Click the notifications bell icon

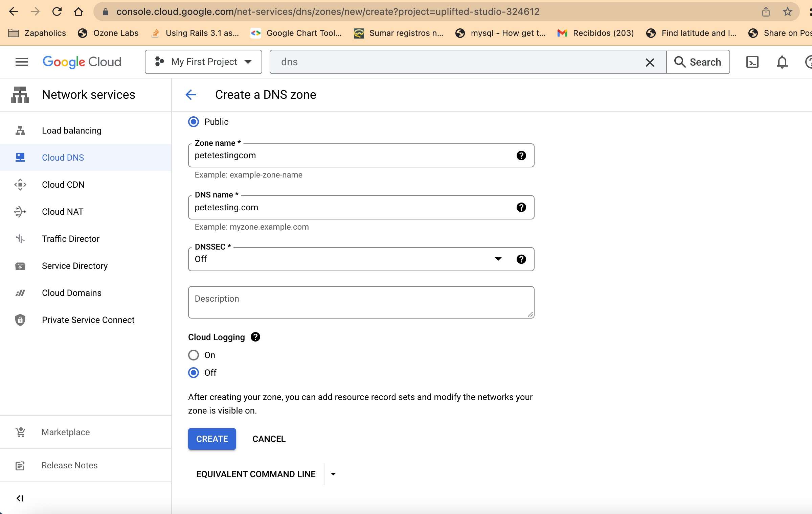click(x=782, y=62)
